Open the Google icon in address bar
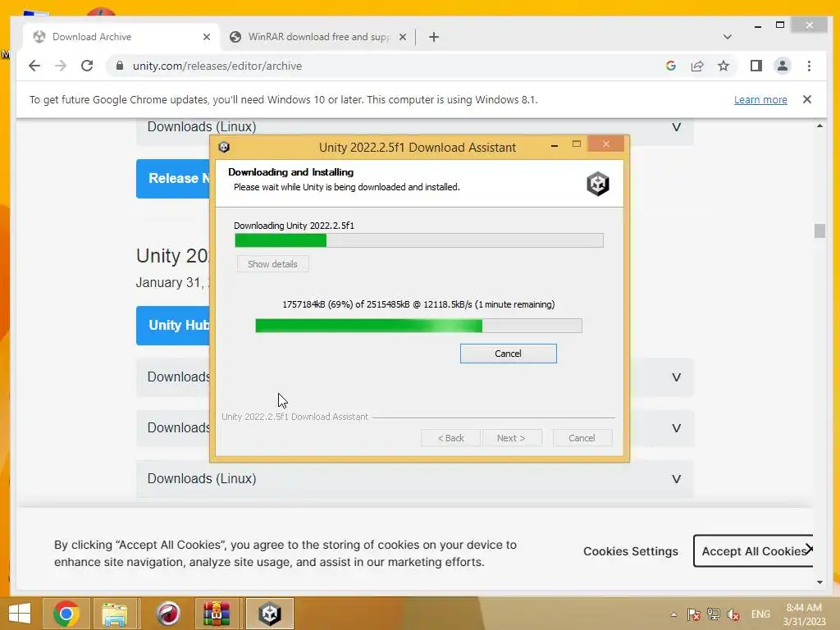 coord(671,66)
